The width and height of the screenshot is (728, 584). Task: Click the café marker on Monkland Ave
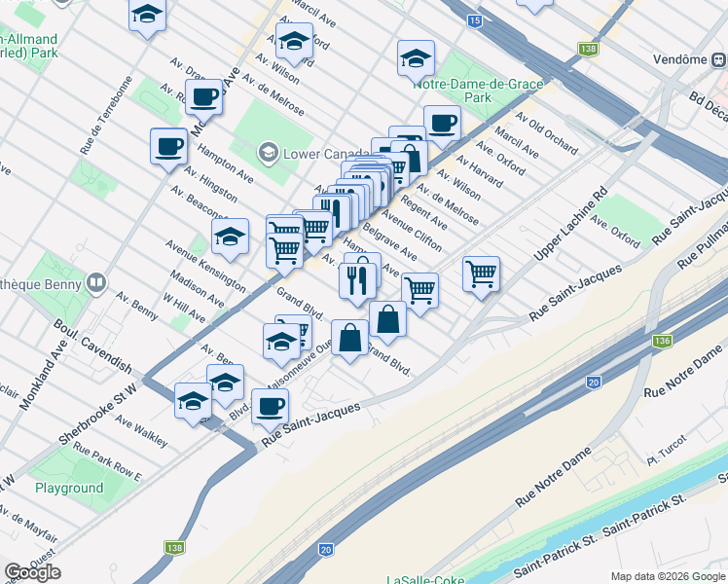tap(203, 98)
